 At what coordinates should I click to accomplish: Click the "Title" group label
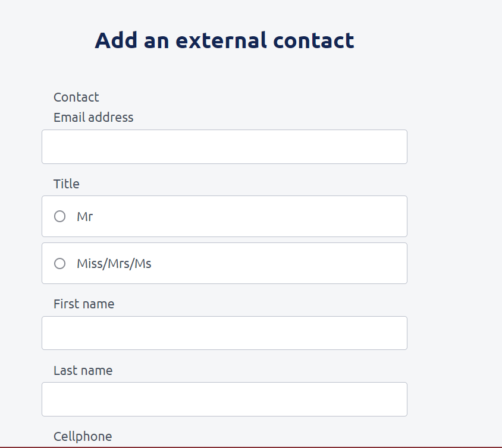tap(67, 184)
